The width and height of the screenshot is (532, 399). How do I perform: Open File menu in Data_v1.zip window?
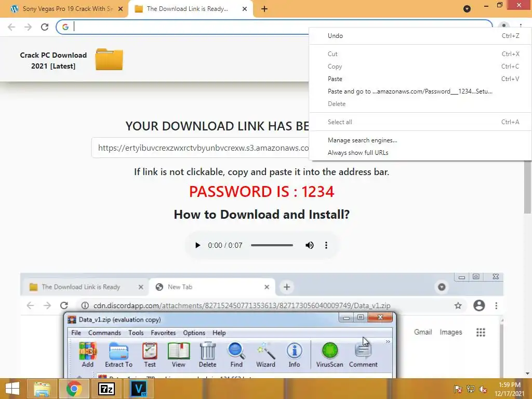(x=76, y=333)
